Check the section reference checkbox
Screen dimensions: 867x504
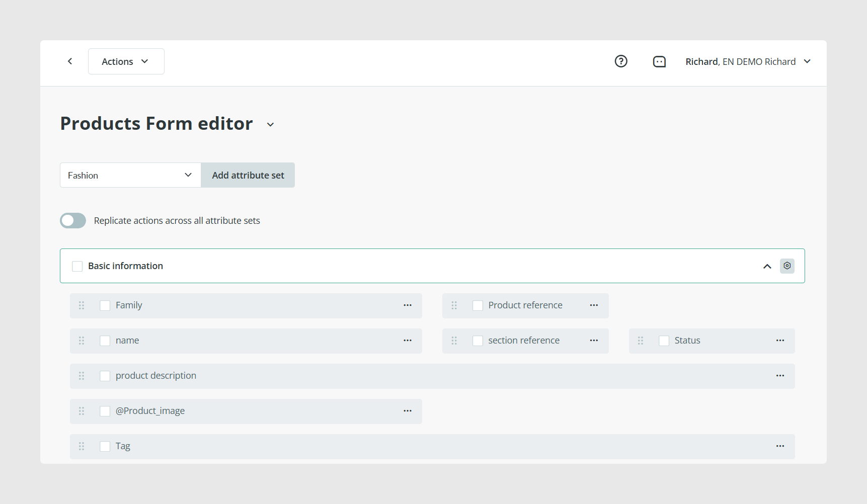pos(478,341)
